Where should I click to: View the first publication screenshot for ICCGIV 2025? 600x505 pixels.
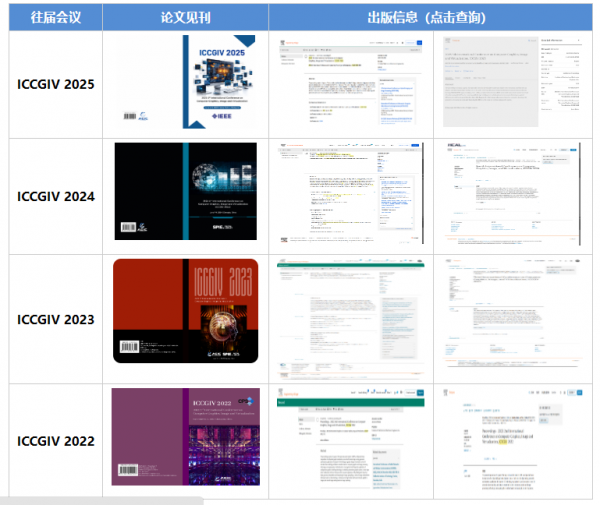click(351, 82)
